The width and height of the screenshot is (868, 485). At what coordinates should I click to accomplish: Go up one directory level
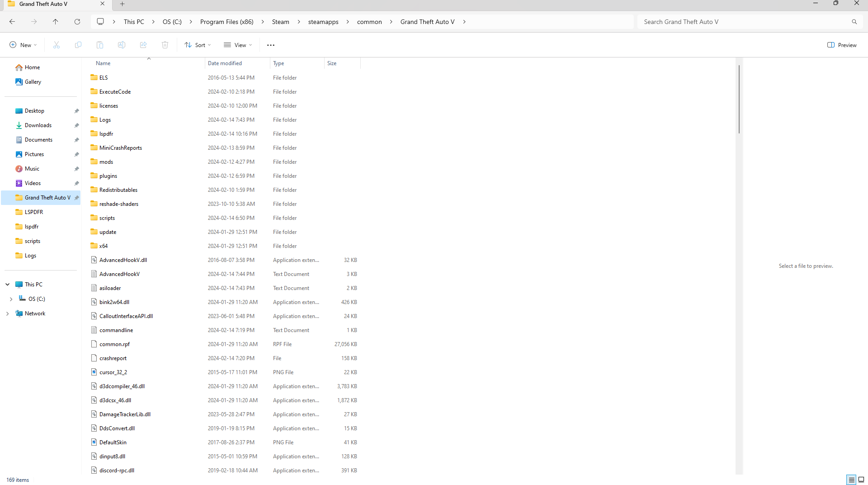tap(56, 22)
